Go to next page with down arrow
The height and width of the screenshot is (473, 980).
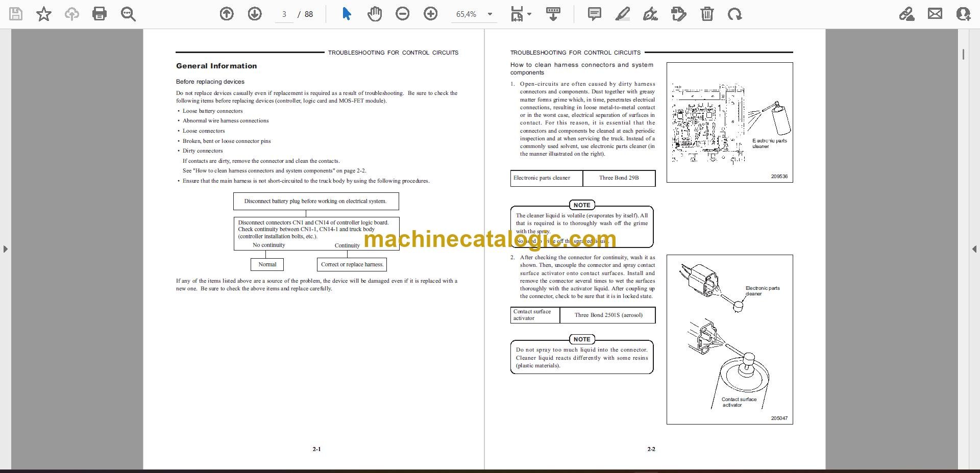(x=255, y=14)
